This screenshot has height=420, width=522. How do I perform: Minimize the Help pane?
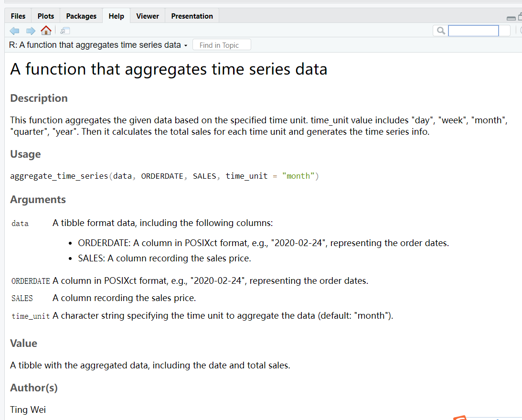tap(511, 18)
